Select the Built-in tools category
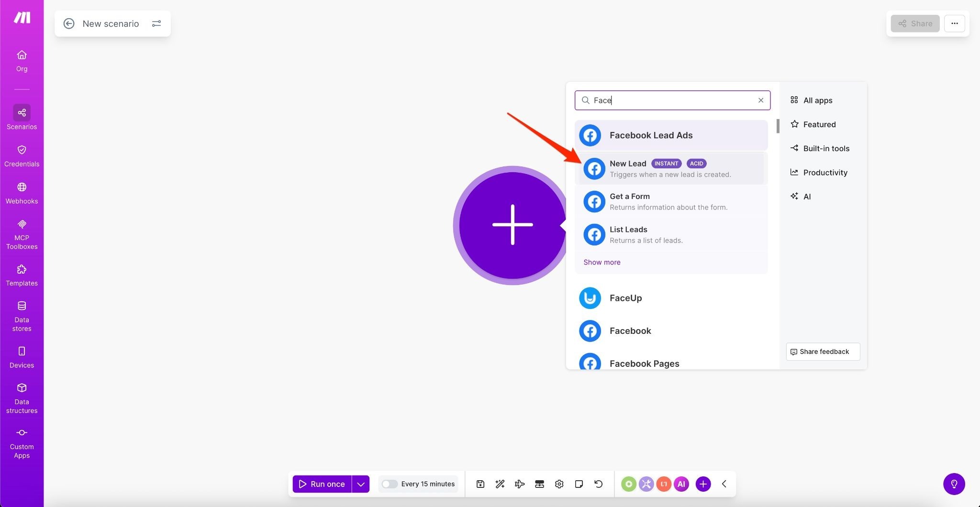The height and width of the screenshot is (507, 980). 825,148
